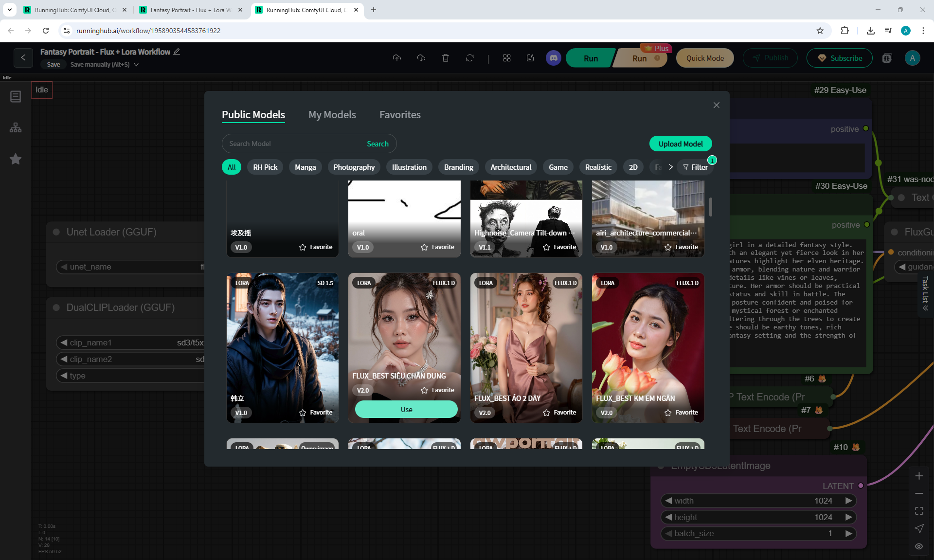
Task: Toggle Favorite on FLUX_BEST KM EM NGÂN
Action: point(681,413)
